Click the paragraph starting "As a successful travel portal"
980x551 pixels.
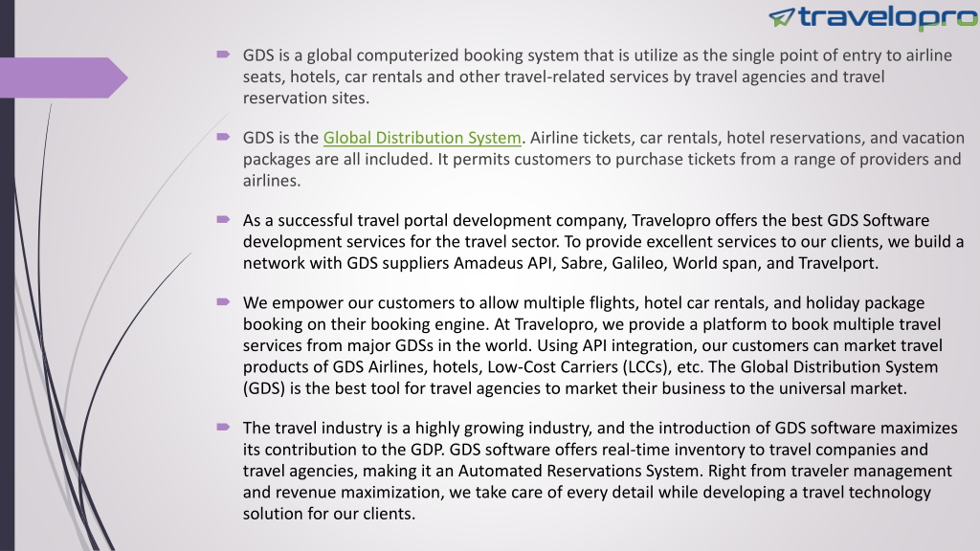603,242
